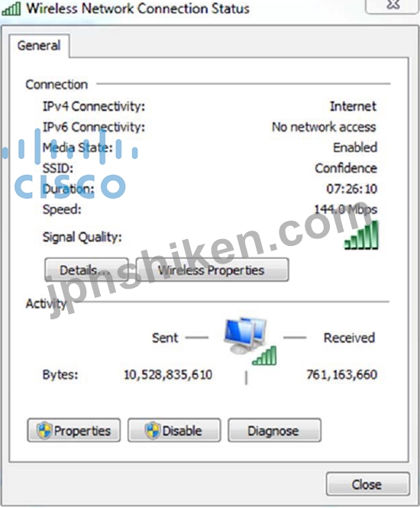Screen dimensions: 420x508
Task: Click the green Signal Quality bars icon
Action: pyautogui.click(x=361, y=235)
